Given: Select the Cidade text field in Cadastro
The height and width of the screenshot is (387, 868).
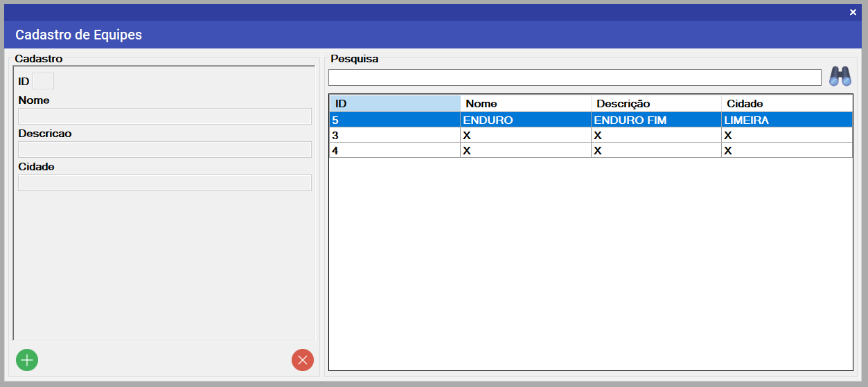Looking at the screenshot, I should (x=165, y=183).
